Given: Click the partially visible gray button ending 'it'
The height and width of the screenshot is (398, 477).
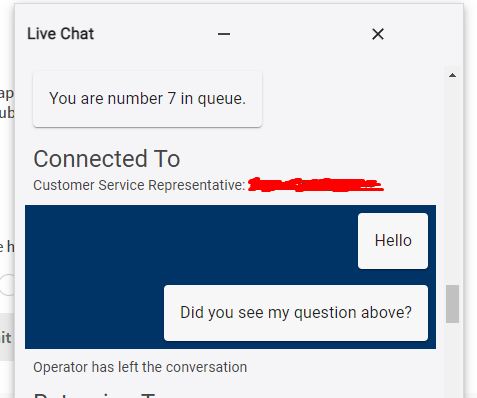Looking at the screenshot, I should (7, 337).
